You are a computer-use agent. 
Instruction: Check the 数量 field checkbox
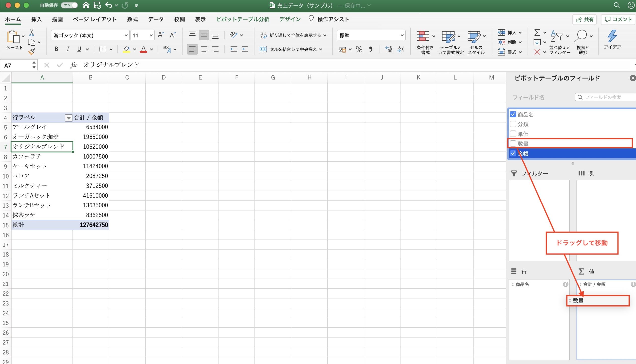513,144
